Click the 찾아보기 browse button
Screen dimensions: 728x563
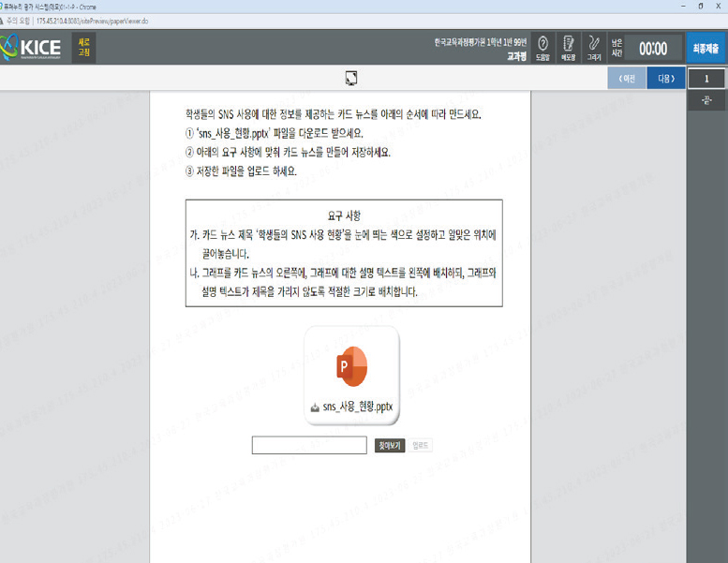coord(390,446)
